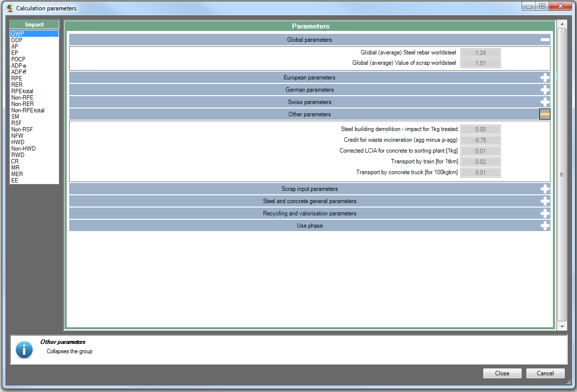The width and height of the screenshot is (577, 392).
Task: Collapse the Other parameters group
Action: coord(545,114)
